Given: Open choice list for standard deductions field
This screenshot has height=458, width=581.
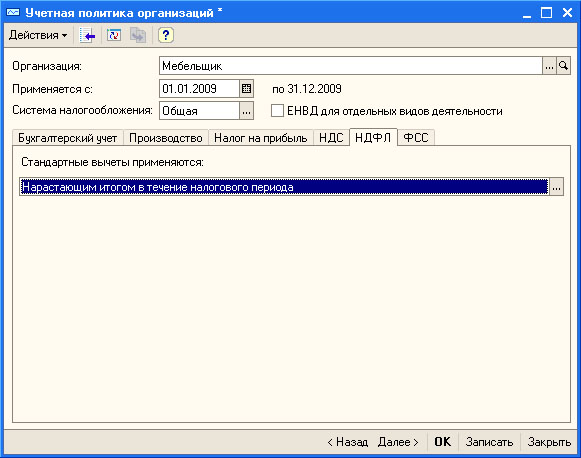Looking at the screenshot, I should point(556,187).
